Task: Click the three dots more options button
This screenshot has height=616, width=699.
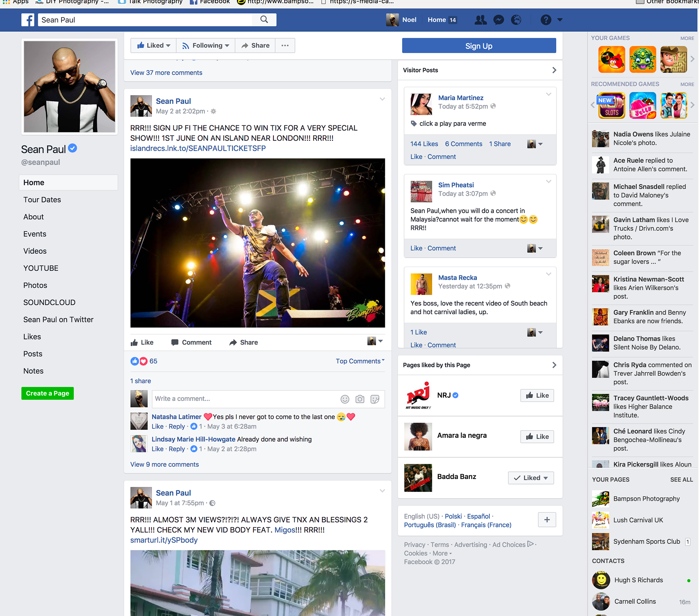Action: click(285, 46)
